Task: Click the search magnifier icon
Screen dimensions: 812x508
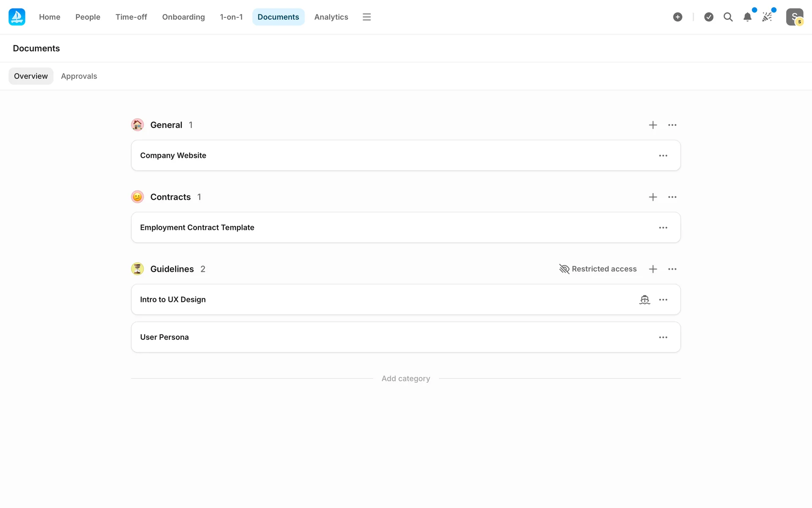Action: click(728, 17)
